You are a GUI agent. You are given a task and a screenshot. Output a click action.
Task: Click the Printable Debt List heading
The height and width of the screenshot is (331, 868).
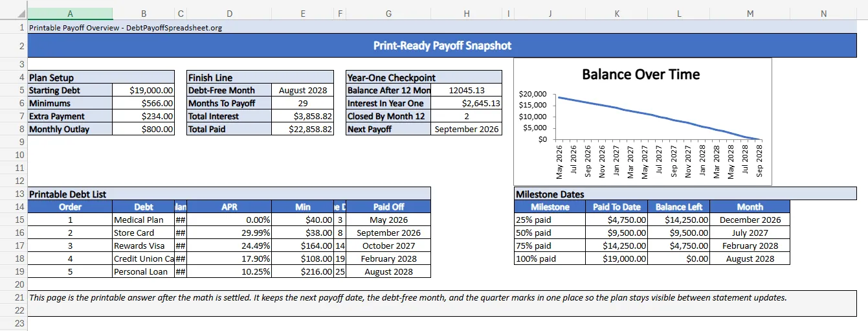click(x=229, y=194)
